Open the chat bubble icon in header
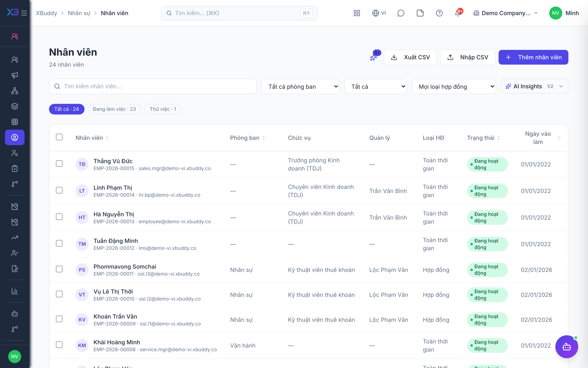588x368 pixels. coord(401,13)
